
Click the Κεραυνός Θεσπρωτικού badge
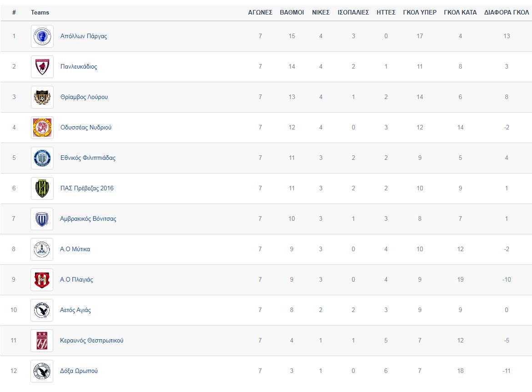(42, 341)
